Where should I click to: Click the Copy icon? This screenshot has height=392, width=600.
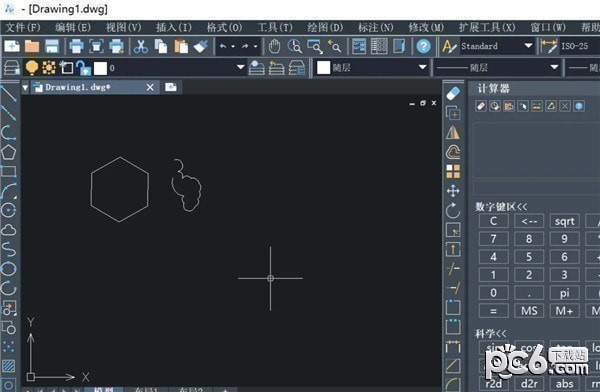161,46
